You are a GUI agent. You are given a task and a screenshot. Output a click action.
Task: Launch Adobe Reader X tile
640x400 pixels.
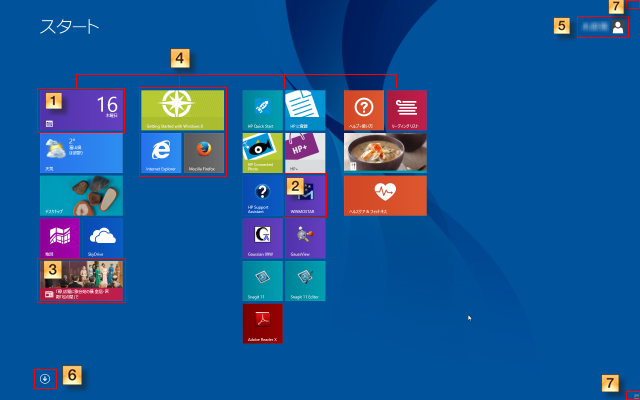(262, 323)
